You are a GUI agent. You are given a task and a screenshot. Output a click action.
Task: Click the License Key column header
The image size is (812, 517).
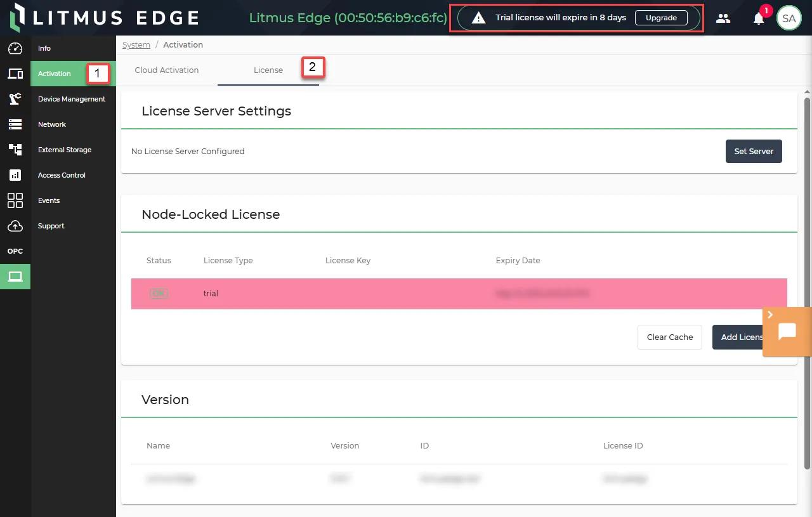[x=348, y=261]
